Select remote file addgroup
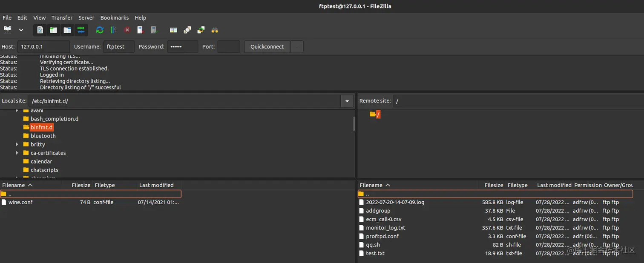The height and width of the screenshot is (263, 644). (x=495, y=211)
